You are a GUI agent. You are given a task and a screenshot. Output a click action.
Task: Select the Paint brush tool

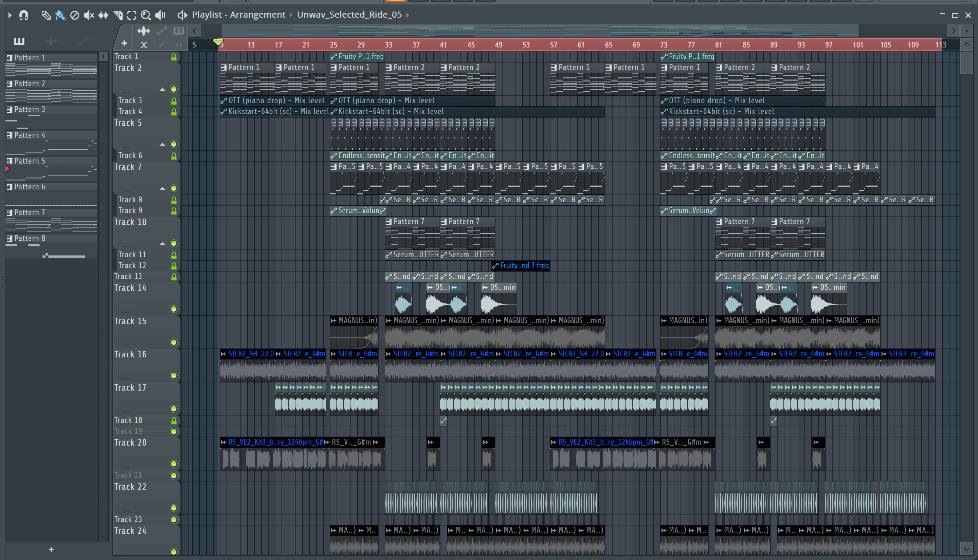[60, 15]
